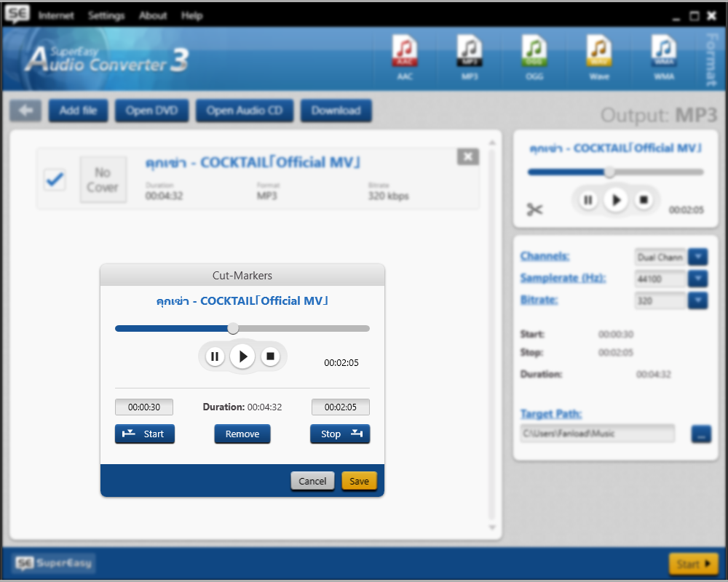
Task: Stop playback in Cut-Markers dialog
Action: coord(270,356)
